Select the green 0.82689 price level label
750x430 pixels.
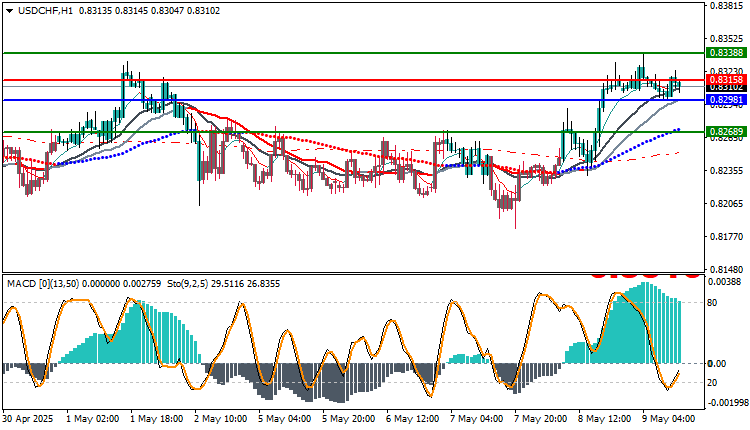point(726,132)
